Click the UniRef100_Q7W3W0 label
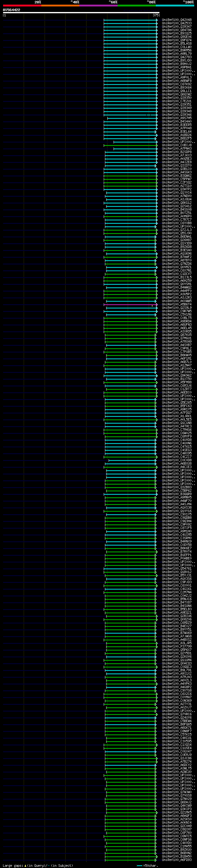The image size is (197, 868). pos(177,792)
